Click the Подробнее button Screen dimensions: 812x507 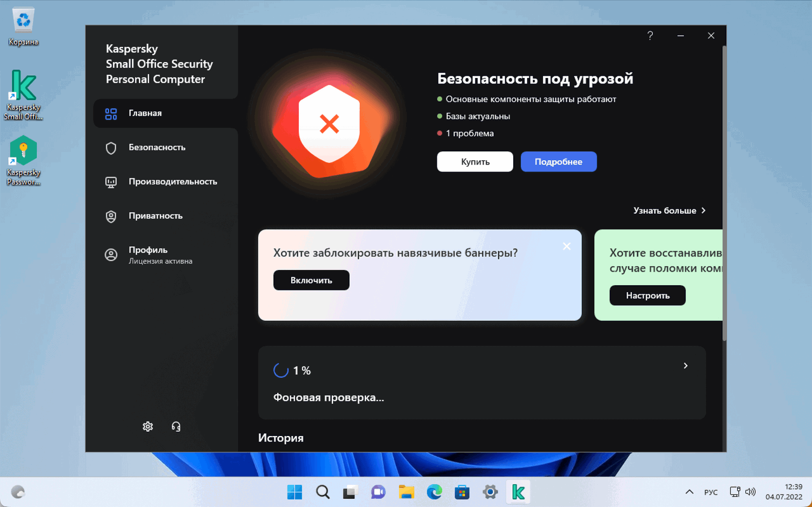559,162
